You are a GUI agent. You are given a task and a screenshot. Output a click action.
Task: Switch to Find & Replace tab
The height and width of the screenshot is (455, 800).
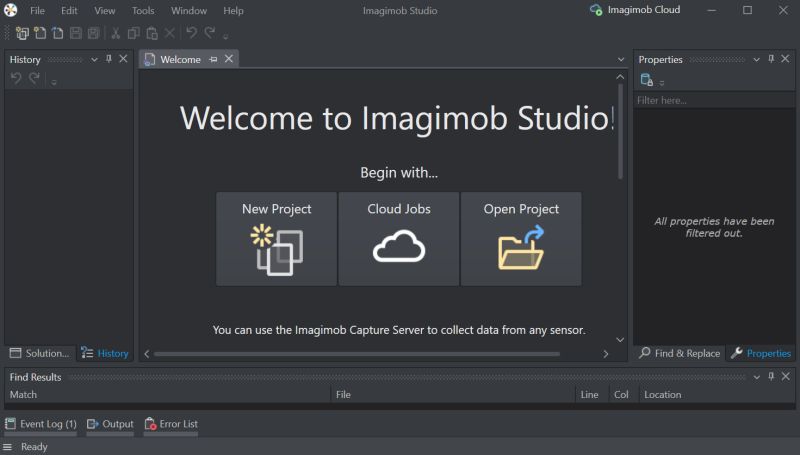point(680,353)
